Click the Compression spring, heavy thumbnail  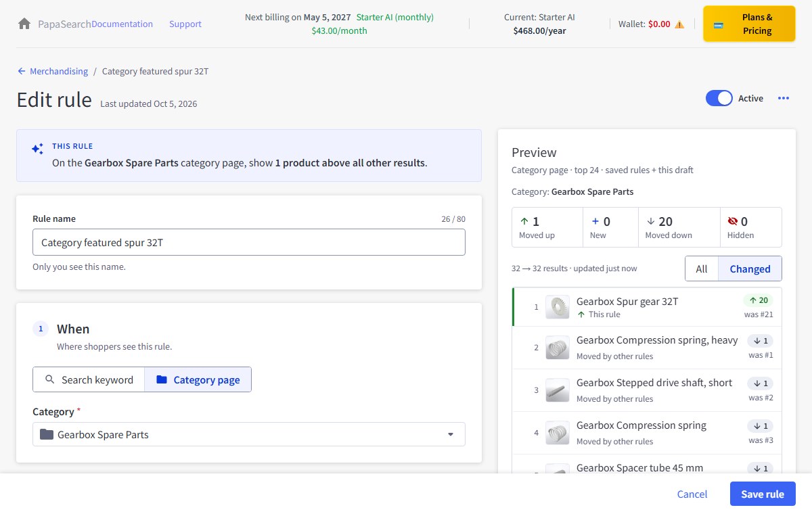(558, 348)
